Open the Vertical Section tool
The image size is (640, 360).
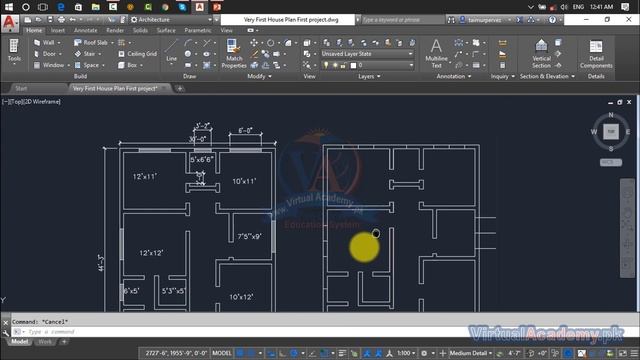click(x=541, y=53)
